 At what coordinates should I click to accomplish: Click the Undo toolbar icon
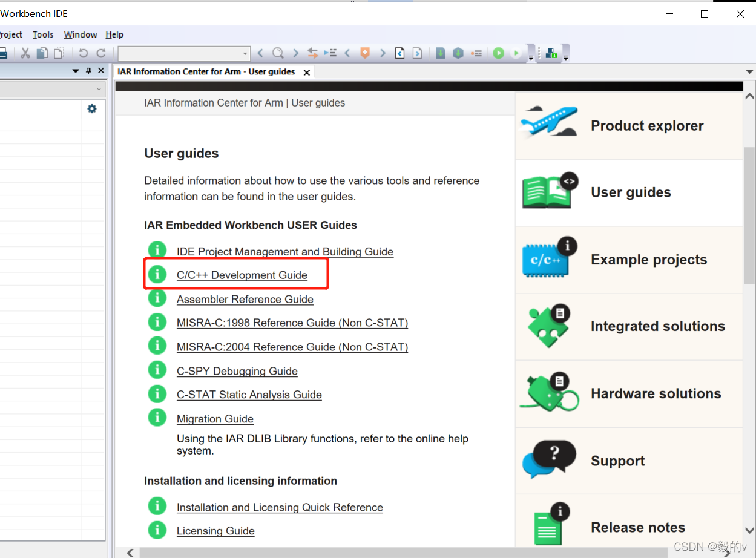(x=84, y=53)
